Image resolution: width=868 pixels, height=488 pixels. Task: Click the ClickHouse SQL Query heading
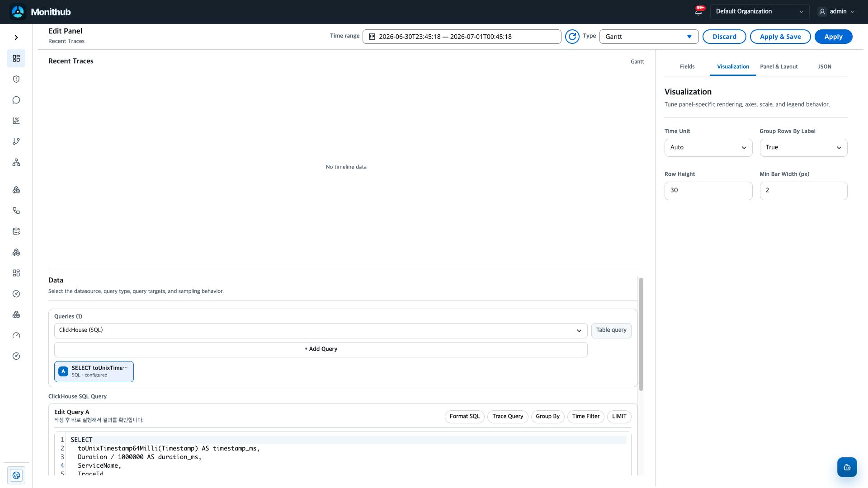(x=78, y=396)
